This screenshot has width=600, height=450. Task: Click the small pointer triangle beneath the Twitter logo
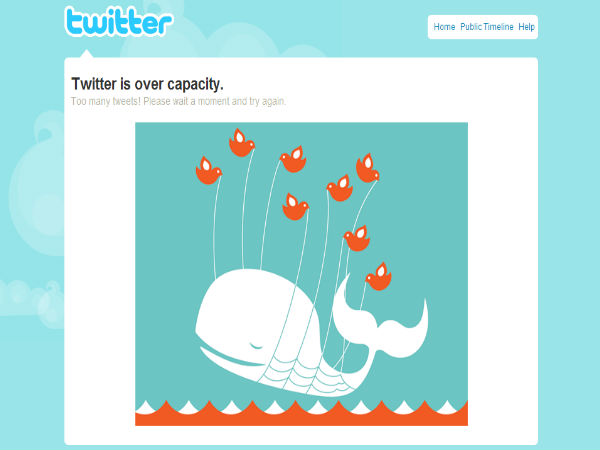pos(86,53)
